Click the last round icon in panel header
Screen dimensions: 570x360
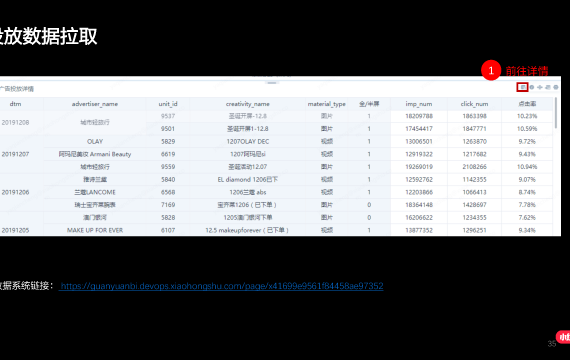tap(556, 87)
